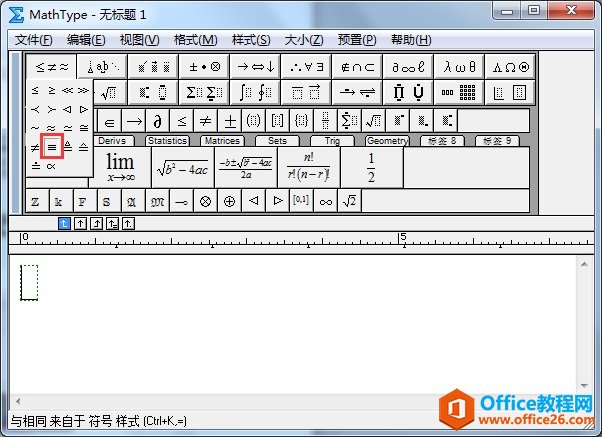Image resolution: width=602 pixels, height=437 pixels.
Task: Switch to the Geometry tab
Action: tap(387, 141)
